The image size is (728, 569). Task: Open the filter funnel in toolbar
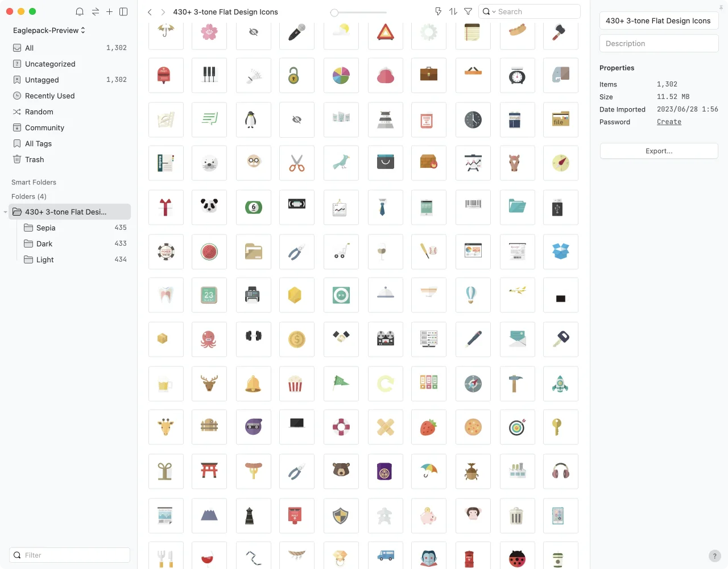(x=468, y=11)
